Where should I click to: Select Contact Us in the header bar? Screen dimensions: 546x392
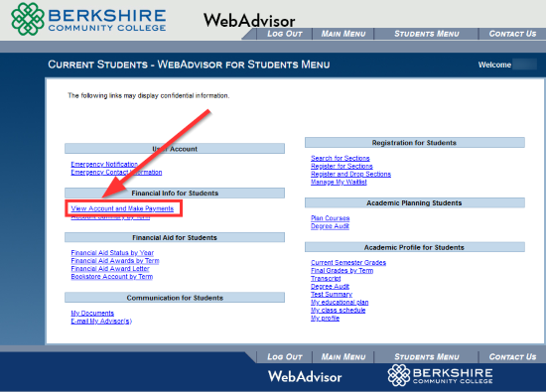click(x=512, y=34)
